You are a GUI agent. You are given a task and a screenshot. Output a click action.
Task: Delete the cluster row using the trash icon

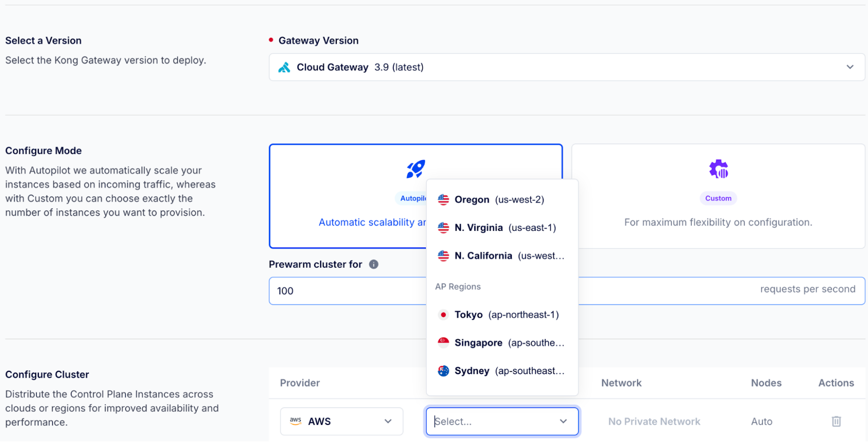836,421
